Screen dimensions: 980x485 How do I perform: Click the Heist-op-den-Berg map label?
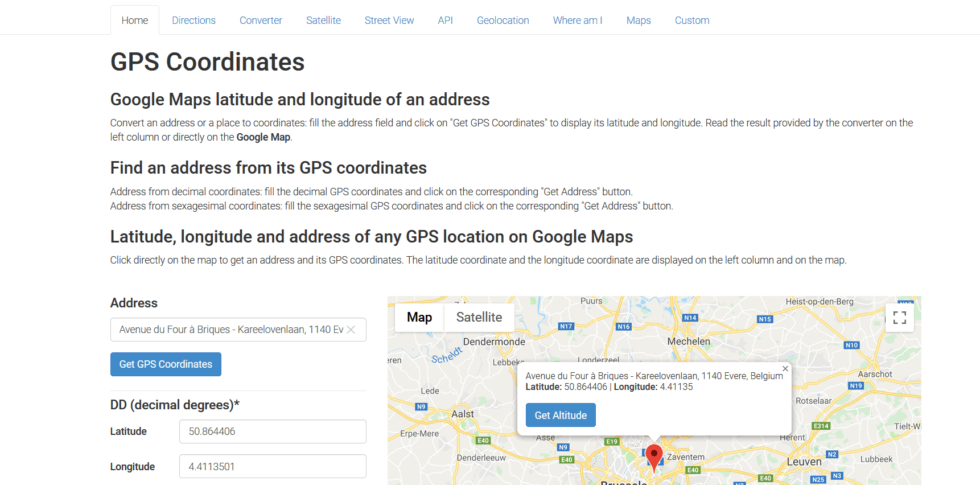(x=820, y=301)
